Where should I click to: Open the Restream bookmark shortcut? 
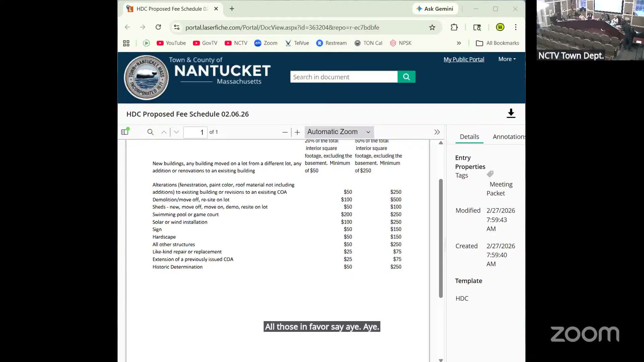331,43
